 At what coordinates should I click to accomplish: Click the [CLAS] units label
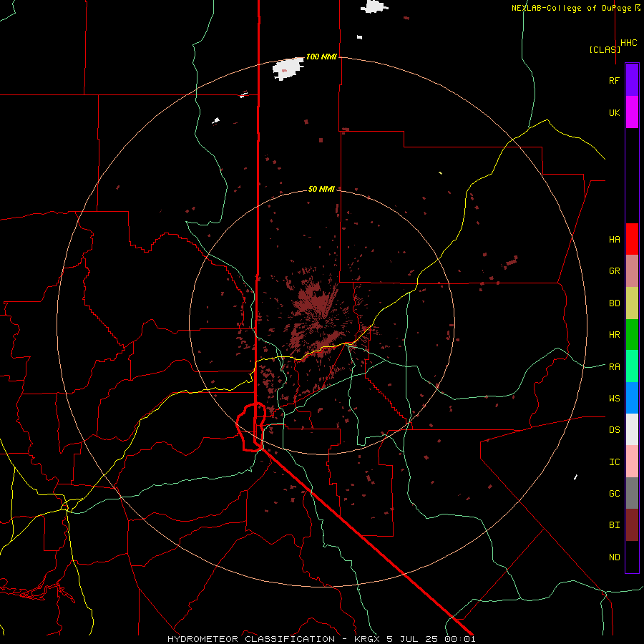tap(605, 49)
